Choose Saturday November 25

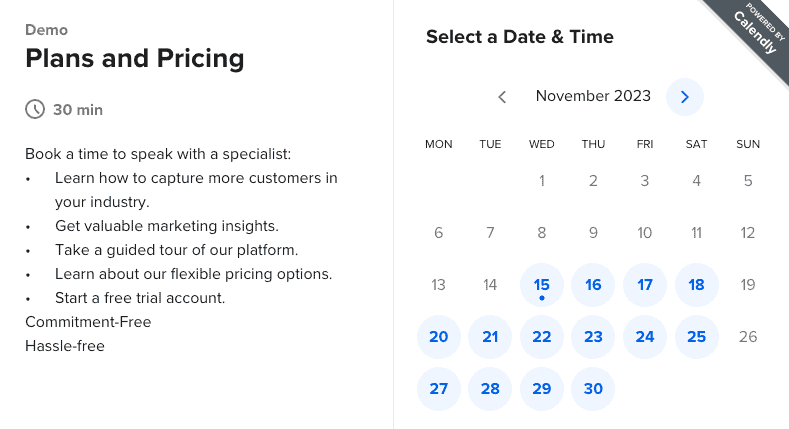click(x=696, y=336)
